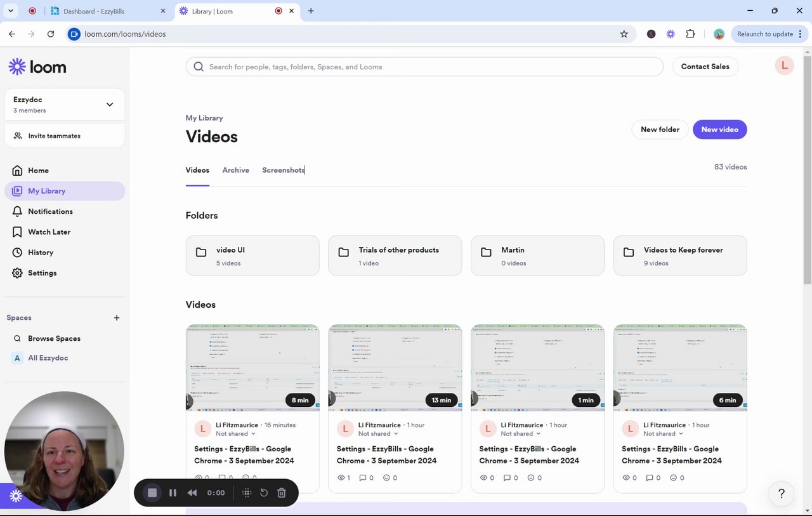Click the search input field
Screen dimensions: 812x516
(x=424, y=67)
